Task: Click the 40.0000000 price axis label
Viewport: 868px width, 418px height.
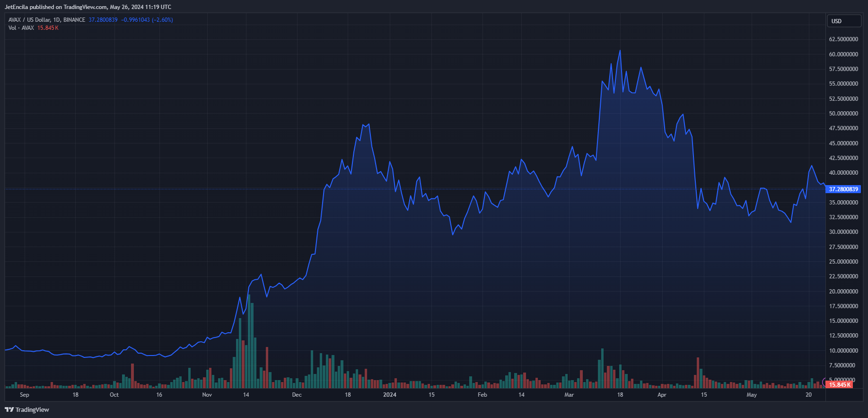Action: pos(843,173)
